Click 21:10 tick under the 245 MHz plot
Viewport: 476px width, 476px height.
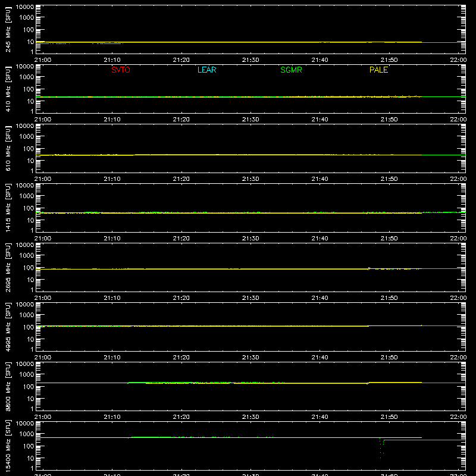pyautogui.click(x=112, y=60)
